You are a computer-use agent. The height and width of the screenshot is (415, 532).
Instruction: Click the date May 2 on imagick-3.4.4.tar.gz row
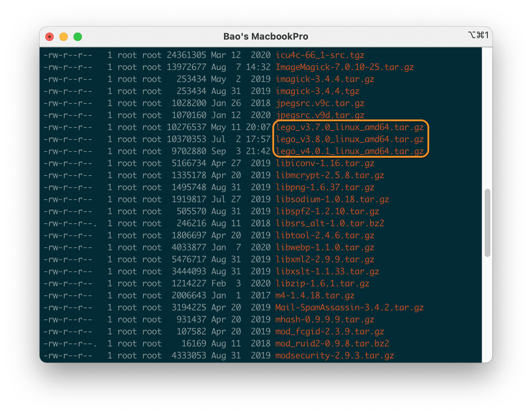226,80
